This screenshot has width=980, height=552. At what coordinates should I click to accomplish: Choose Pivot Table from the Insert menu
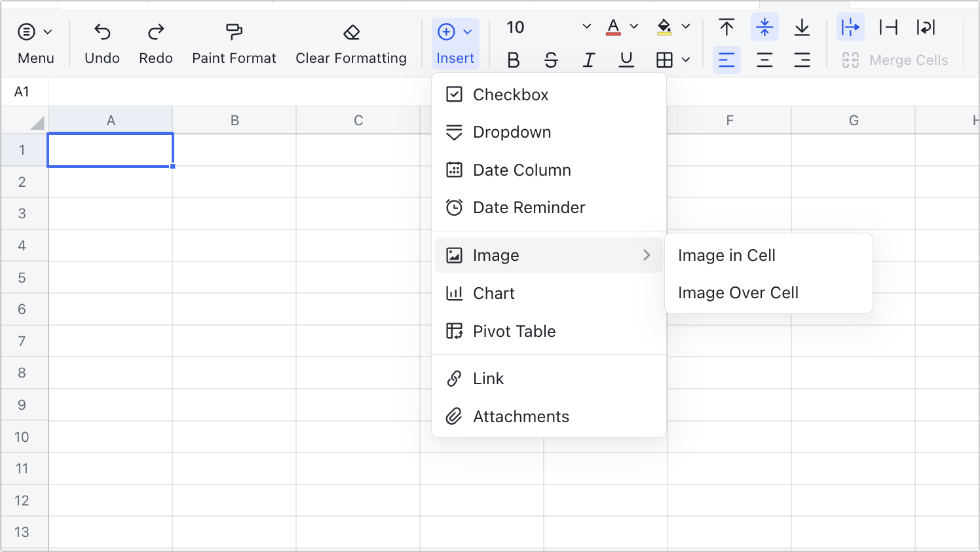point(514,331)
